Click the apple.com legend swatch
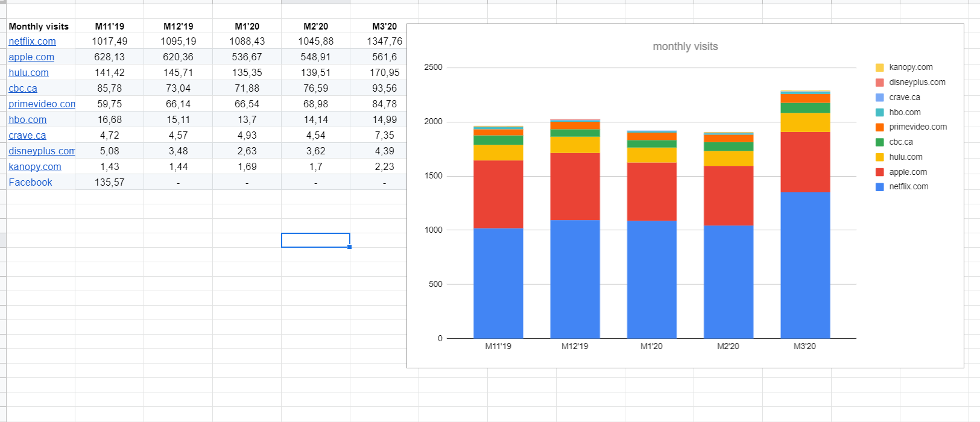 [x=880, y=172]
